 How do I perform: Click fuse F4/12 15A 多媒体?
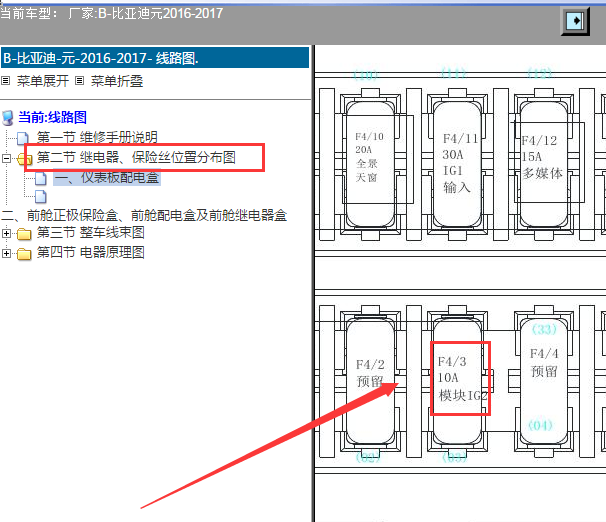[x=544, y=164]
